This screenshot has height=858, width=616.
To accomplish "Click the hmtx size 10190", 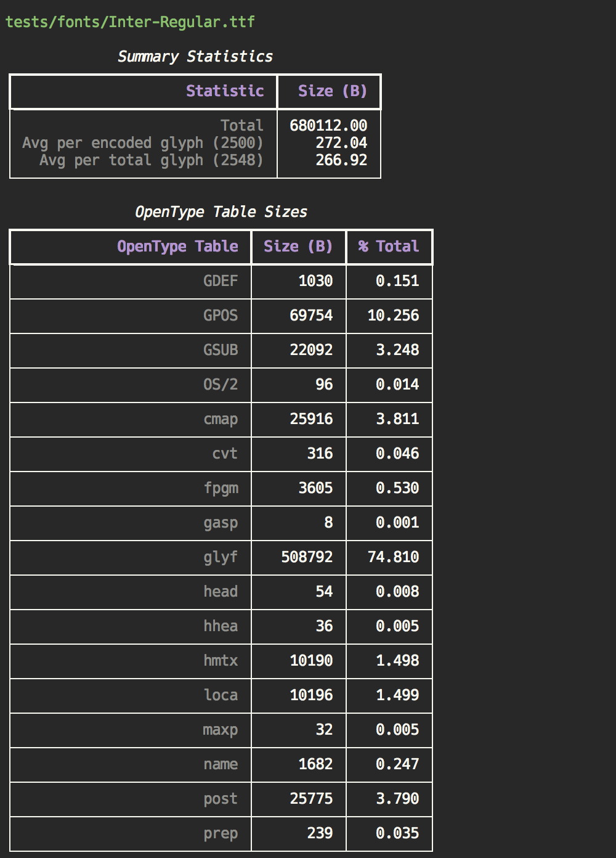I will point(311,661).
